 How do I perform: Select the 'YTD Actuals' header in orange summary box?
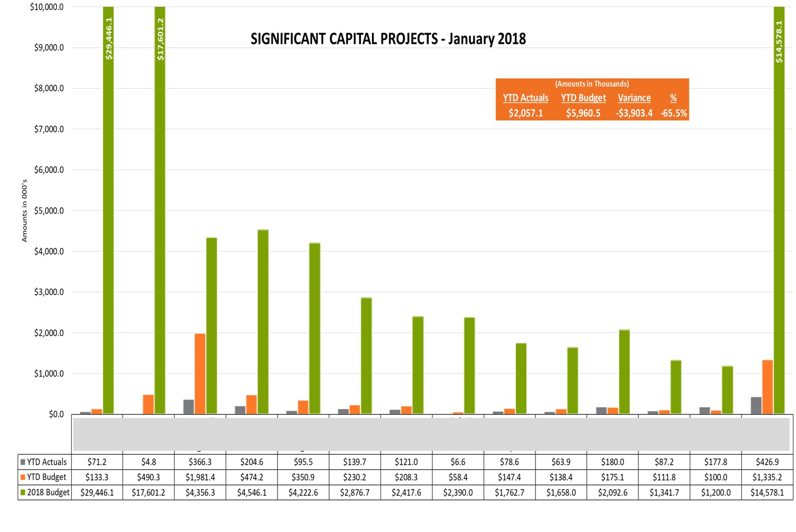(525, 98)
